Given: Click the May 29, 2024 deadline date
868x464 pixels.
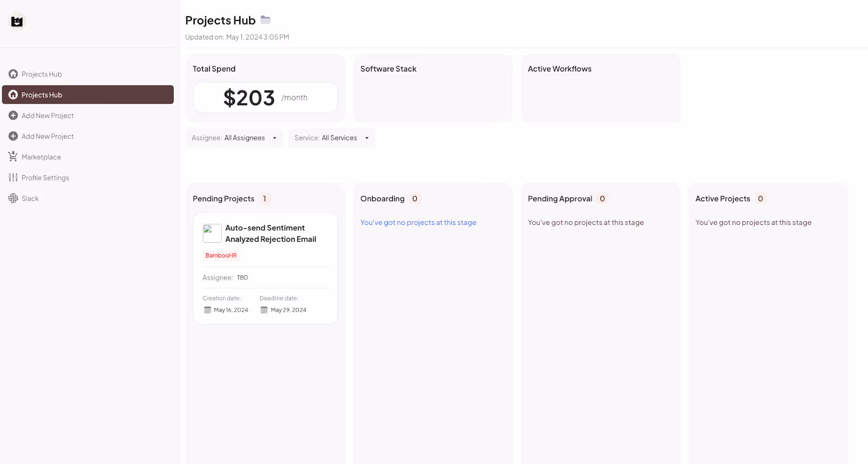Looking at the screenshot, I should pos(289,310).
